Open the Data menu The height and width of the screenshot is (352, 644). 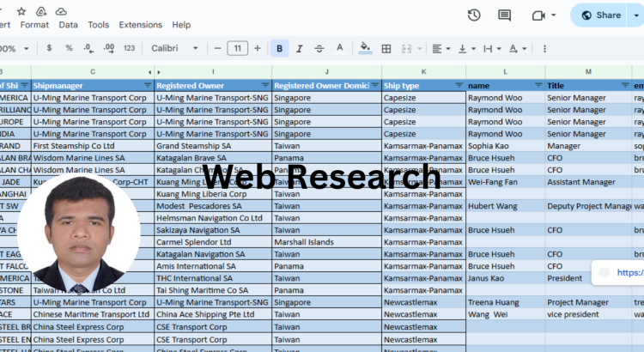pyautogui.click(x=68, y=25)
